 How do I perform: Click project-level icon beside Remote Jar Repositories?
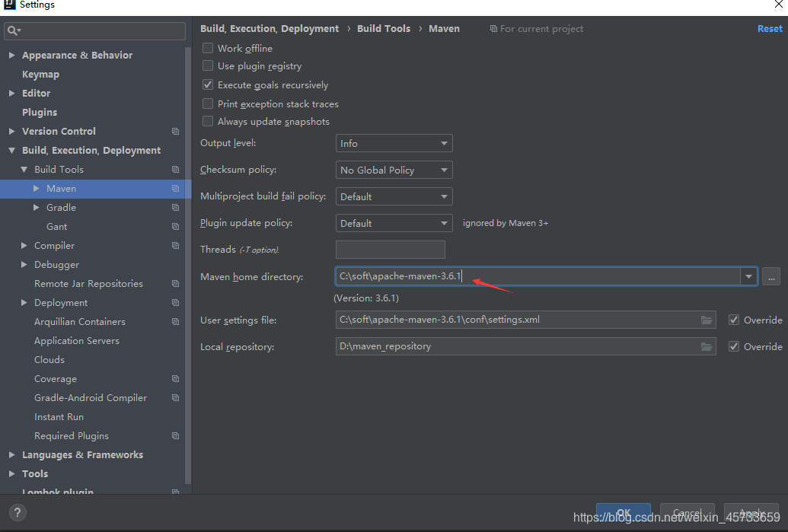(175, 284)
